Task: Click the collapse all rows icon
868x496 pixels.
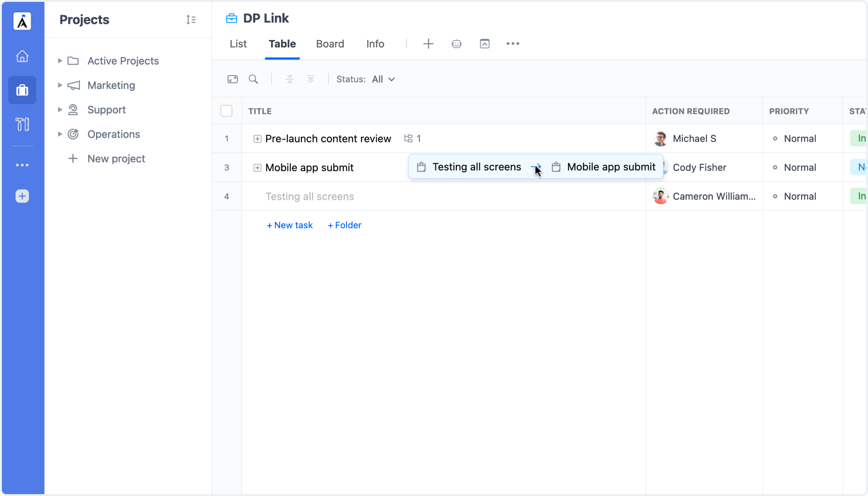Action: pos(290,79)
